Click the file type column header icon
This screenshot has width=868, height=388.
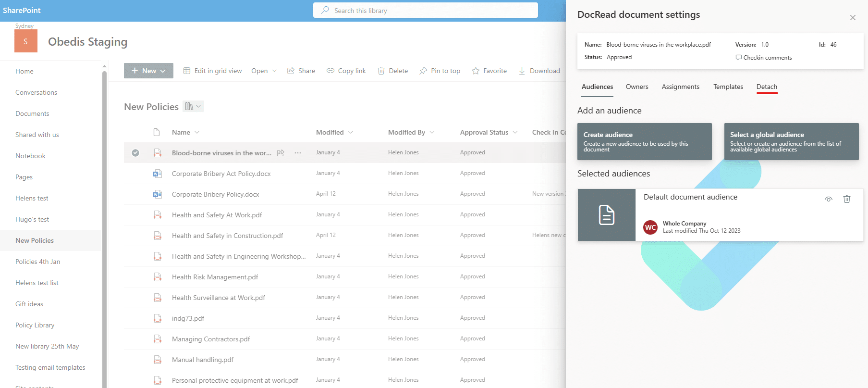pyautogui.click(x=157, y=132)
